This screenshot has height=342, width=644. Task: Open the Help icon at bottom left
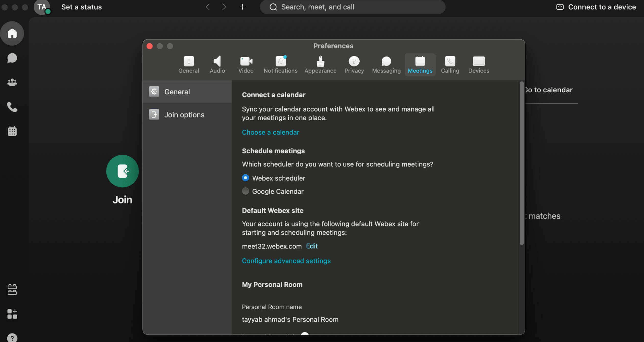pos(12,338)
